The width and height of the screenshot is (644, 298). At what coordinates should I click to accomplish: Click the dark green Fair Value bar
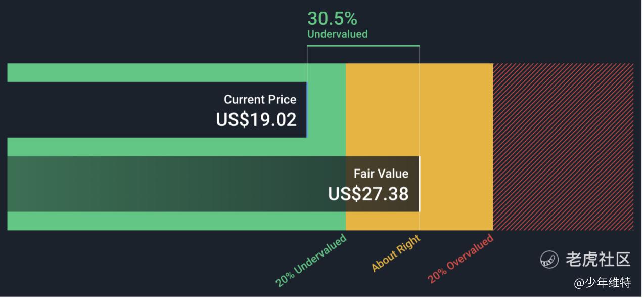pyautogui.click(x=213, y=184)
